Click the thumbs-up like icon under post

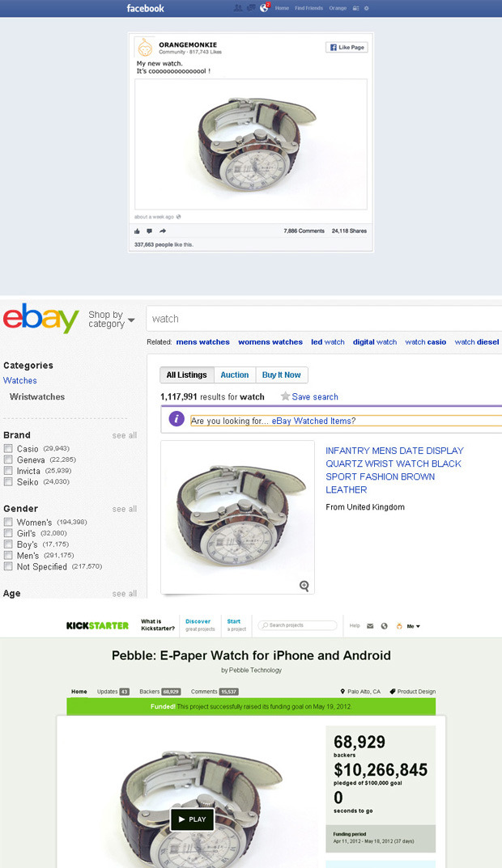click(x=138, y=231)
